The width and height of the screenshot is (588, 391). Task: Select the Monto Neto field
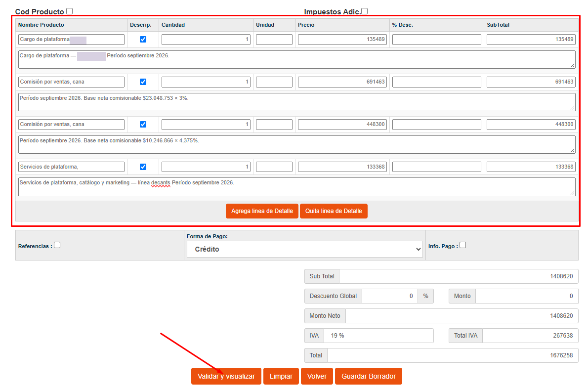pyautogui.click(x=462, y=316)
